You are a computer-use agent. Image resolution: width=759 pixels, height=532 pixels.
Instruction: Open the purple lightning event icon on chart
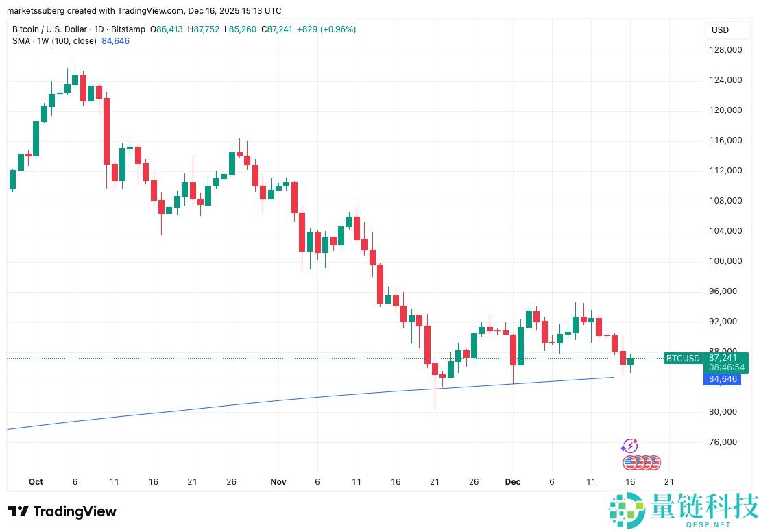[x=629, y=446]
